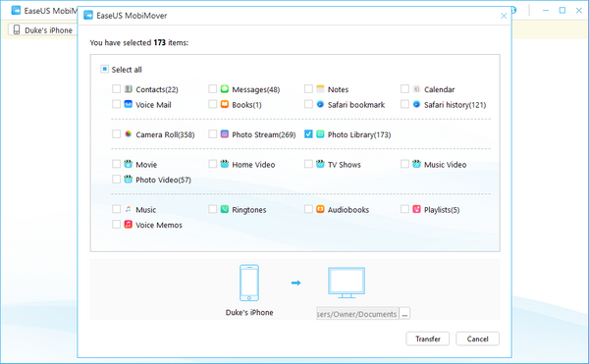Check the Contacts(22) checkbox

click(x=116, y=89)
